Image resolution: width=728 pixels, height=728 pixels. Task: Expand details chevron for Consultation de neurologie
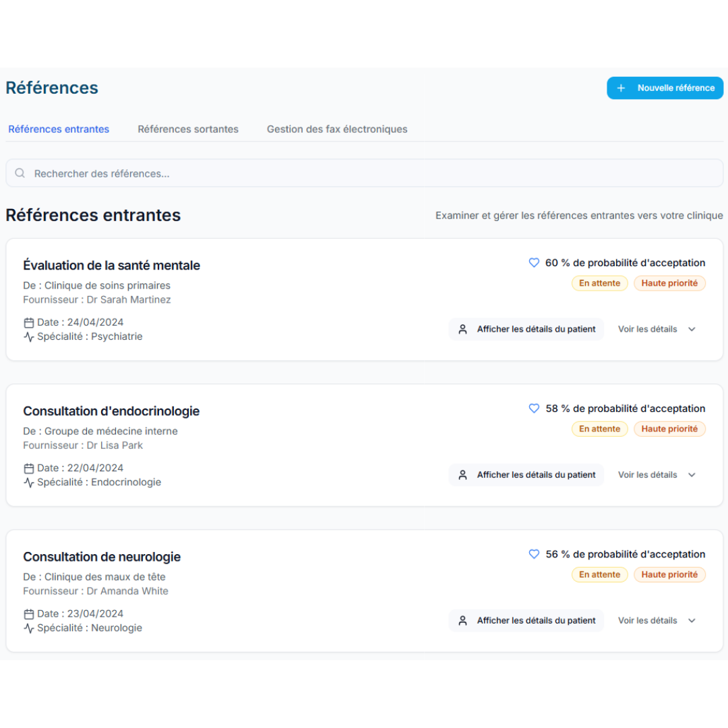click(x=692, y=621)
